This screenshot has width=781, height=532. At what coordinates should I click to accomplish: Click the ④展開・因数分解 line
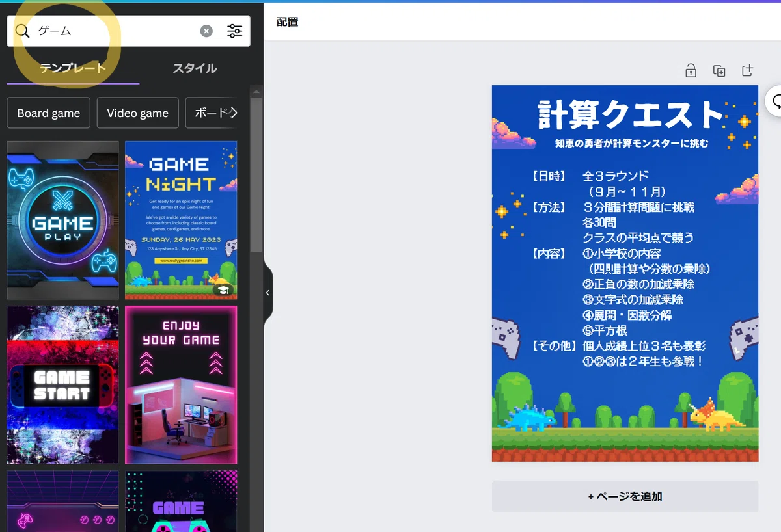(627, 315)
